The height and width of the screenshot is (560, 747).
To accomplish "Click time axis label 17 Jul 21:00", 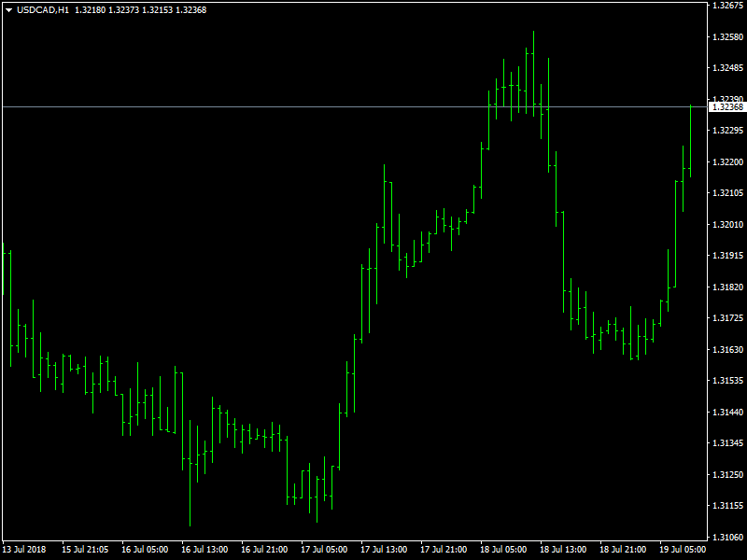I will tap(444, 550).
